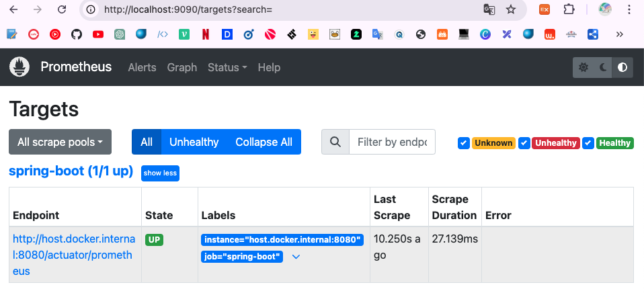Viewport: 644px width, 293px height.
Task: Select the browser-preferred contrast theme icon
Action: 622,67
